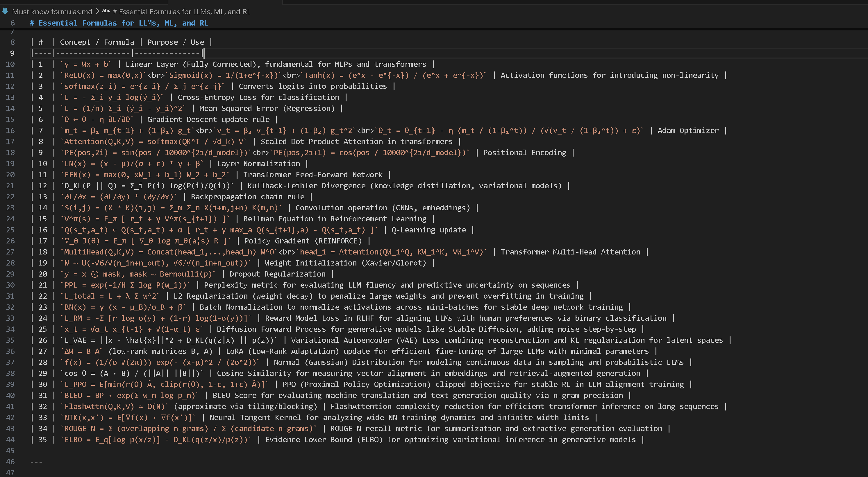Viewport: 868px width, 477px height.
Task: Click the 'PPL = exp(-1/N Σ log P(w_i))' formula
Action: point(125,285)
